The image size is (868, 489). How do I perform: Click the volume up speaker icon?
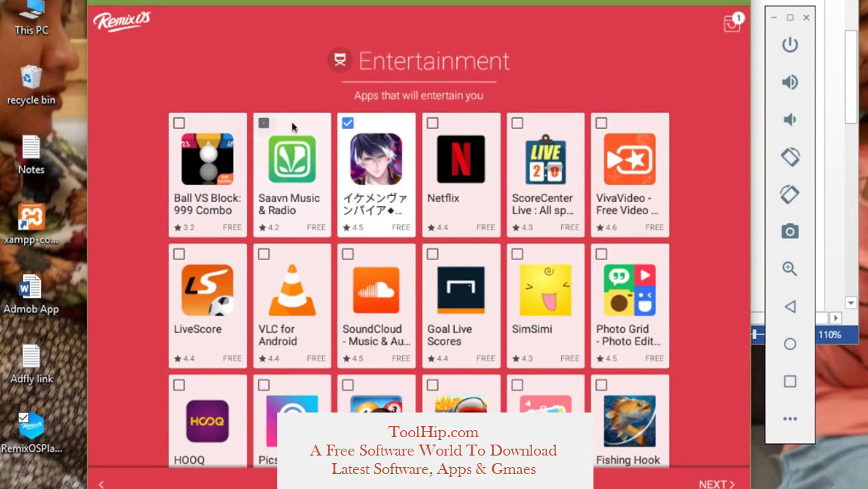click(790, 83)
